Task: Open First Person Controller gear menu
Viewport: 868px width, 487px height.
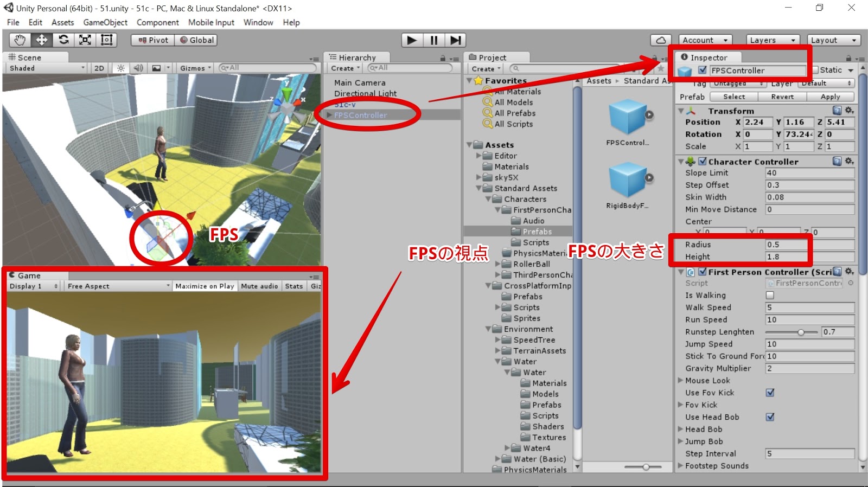Action: [x=849, y=272]
